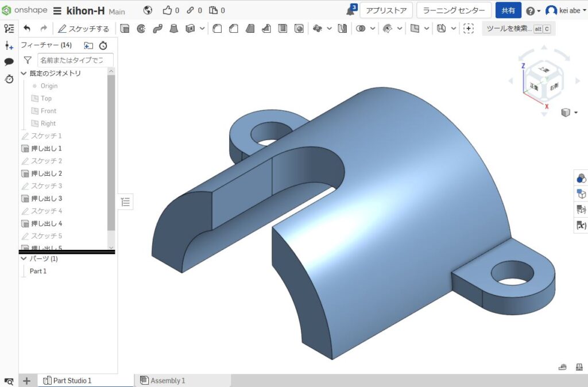Viewport: 588px width, 387px height.
Task: Select the Loft tool
Action: tap(173, 29)
